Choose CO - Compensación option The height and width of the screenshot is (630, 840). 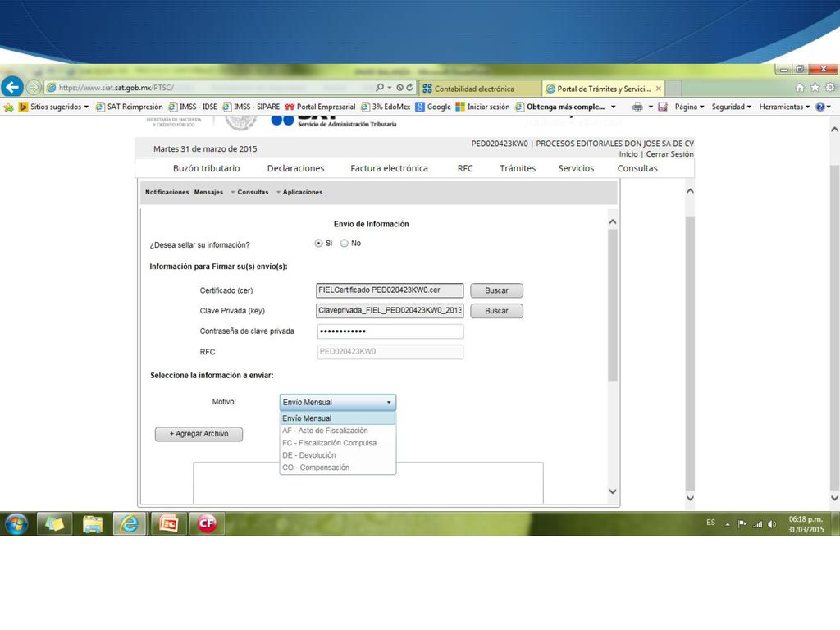[x=337, y=468]
